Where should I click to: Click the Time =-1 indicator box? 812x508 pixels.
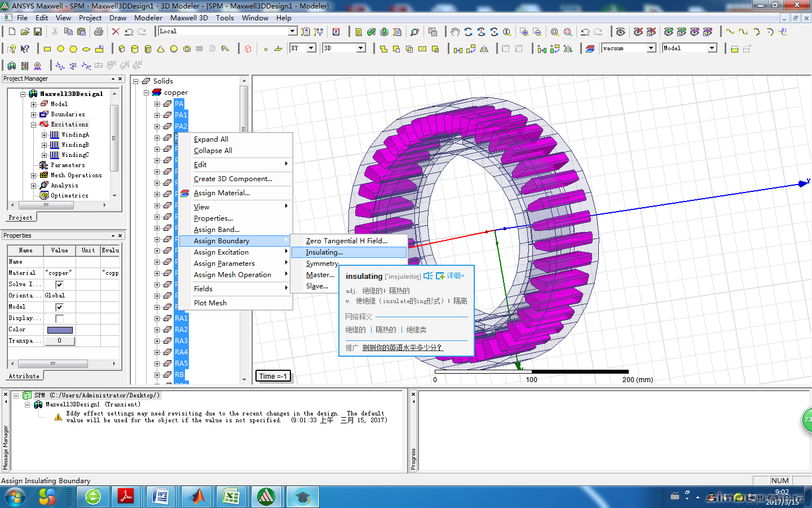click(x=273, y=376)
